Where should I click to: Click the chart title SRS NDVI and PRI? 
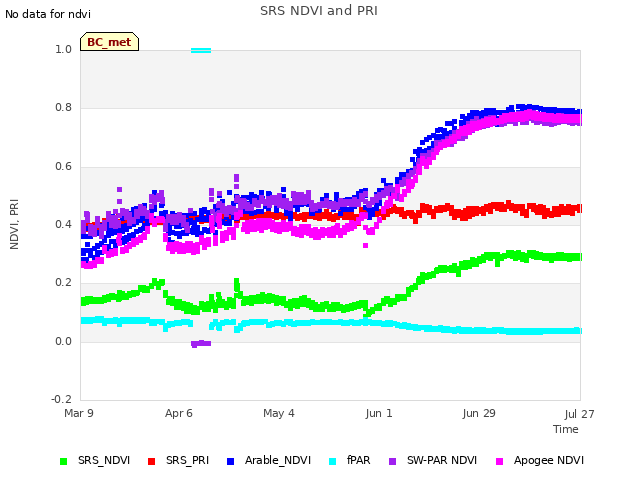319,11
